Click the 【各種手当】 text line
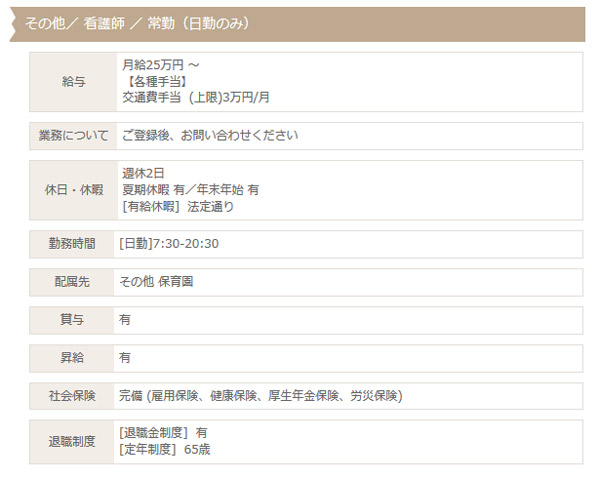The height and width of the screenshot is (480, 600). (x=157, y=82)
